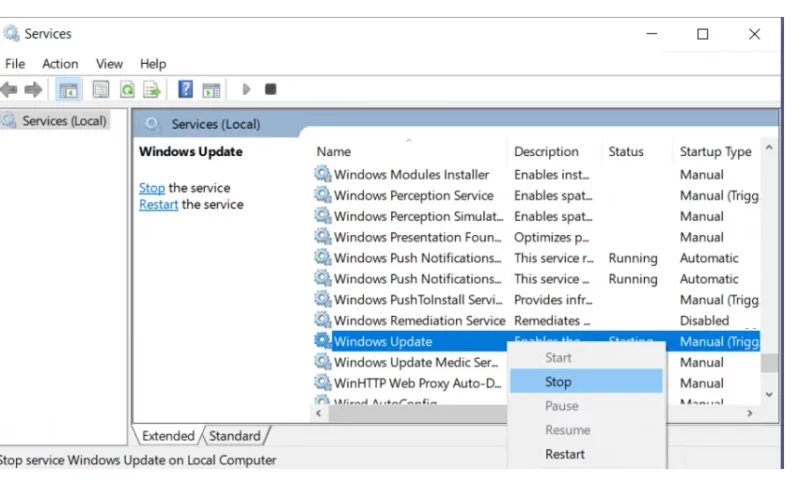Click Disabled startup type of Remediation Service
This screenshot has height=500, width=800.
(x=704, y=320)
